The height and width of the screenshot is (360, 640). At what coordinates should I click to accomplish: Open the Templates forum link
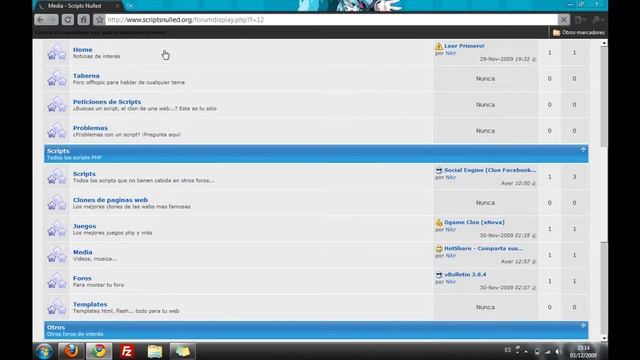[90, 304]
